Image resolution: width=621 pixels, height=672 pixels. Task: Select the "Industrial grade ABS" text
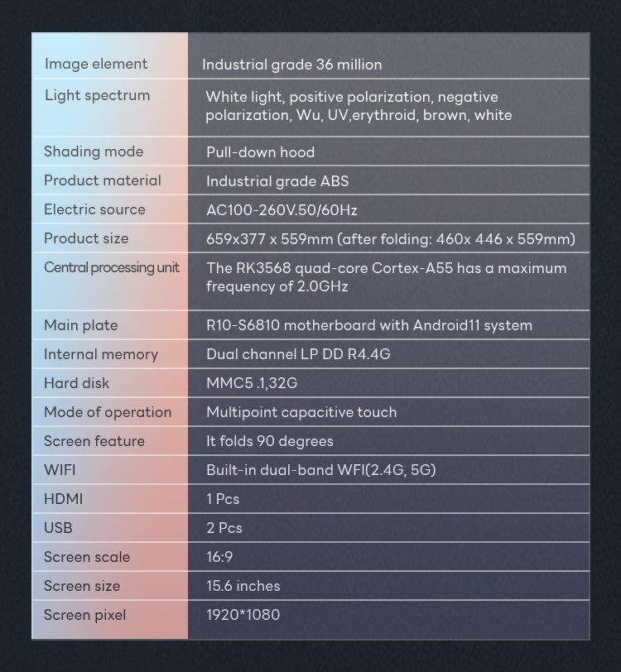(277, 181)
